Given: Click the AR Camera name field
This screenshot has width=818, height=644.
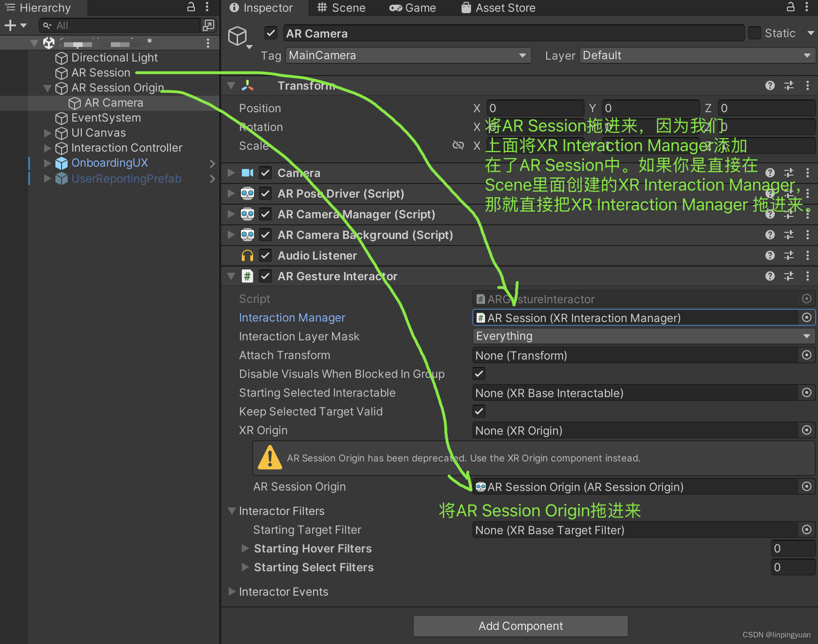Looking at the screenshot, I should pyautogui.click(x=514, y=33).
